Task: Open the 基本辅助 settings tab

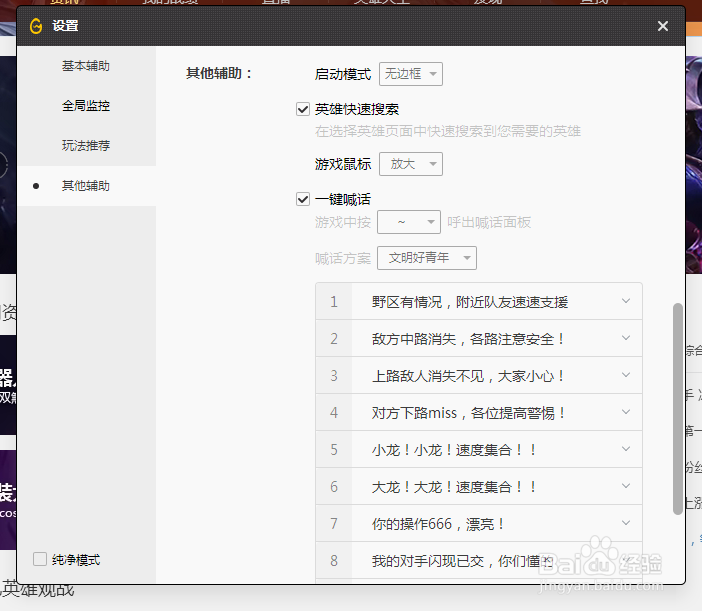Action: (x=86, y=66)
